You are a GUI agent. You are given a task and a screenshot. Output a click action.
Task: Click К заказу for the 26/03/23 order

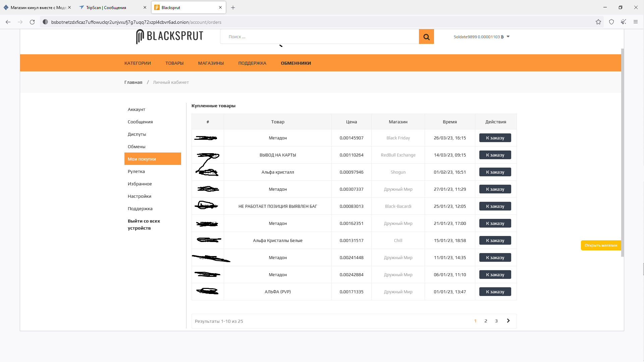point(495,138)
